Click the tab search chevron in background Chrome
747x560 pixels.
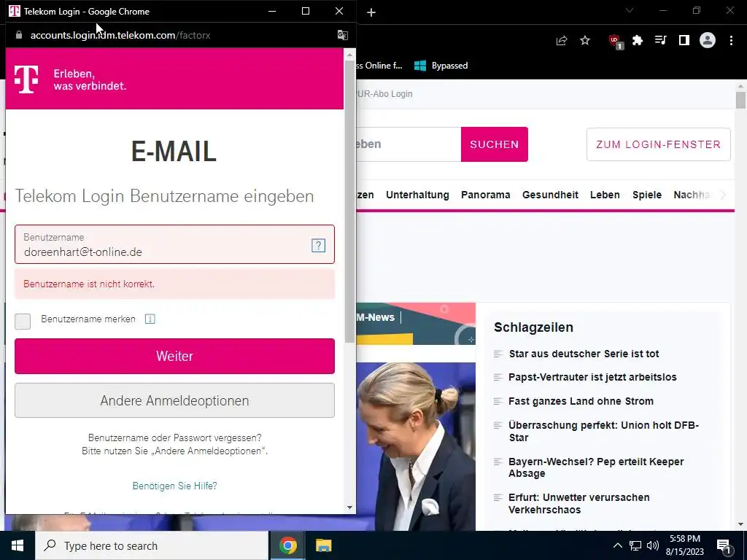point(630,10)
